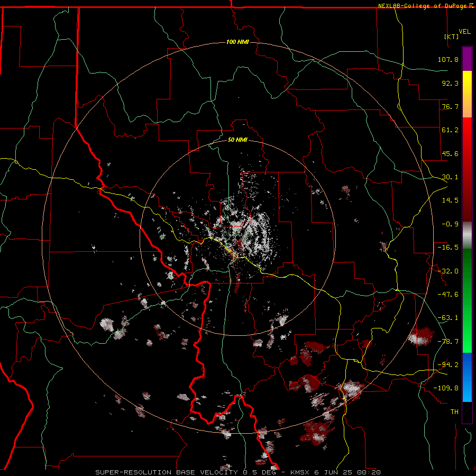This screenshot has width=476, height=476.
Task: Click the "100 NMI" range ring label
Action: 237,42
